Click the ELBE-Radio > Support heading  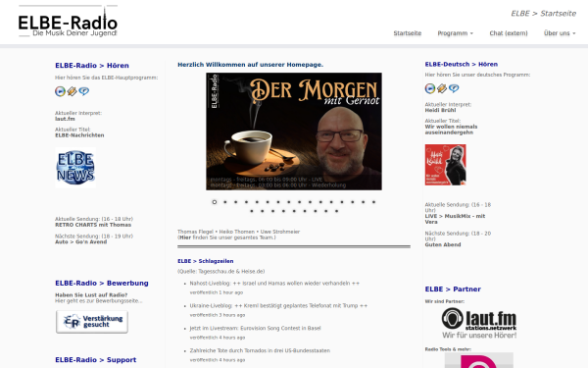click(96, 360)
